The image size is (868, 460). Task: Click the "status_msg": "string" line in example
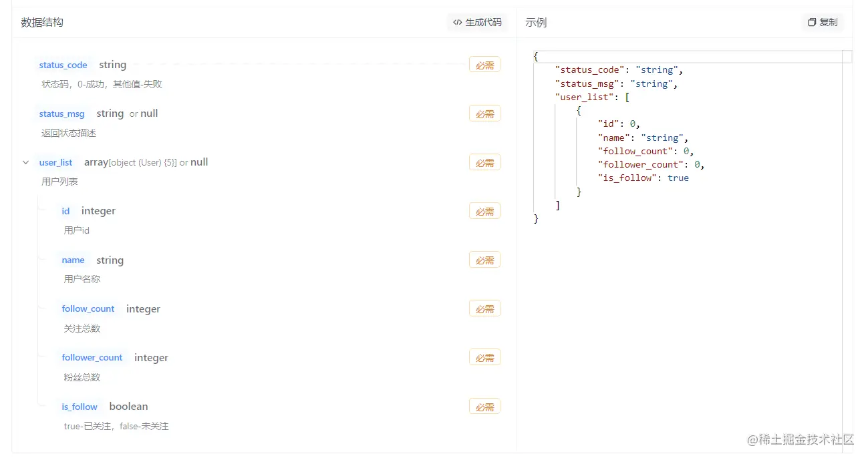(x=616, y=83)
